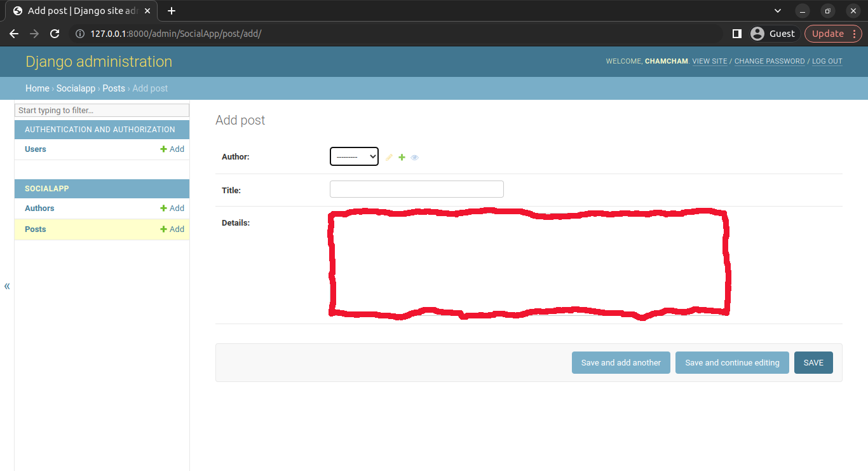
Task: Click Save and add another button
Action: coord(621,363)
